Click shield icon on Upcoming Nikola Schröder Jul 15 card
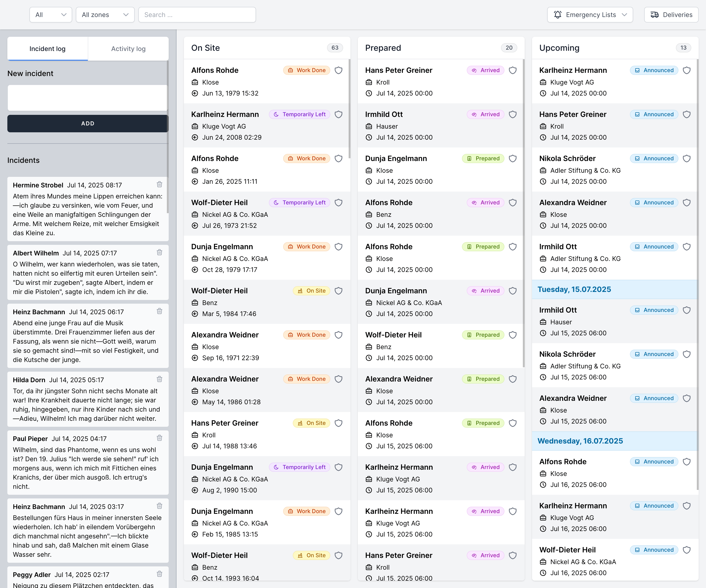The height and width of the screenshot is (588, 706). click(687, 354)
